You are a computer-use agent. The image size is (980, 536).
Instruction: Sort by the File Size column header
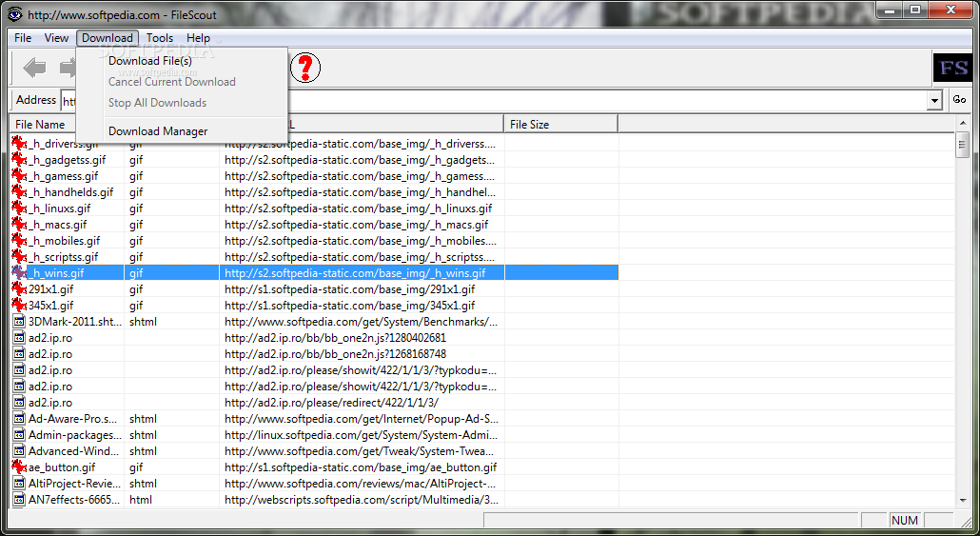560,125
